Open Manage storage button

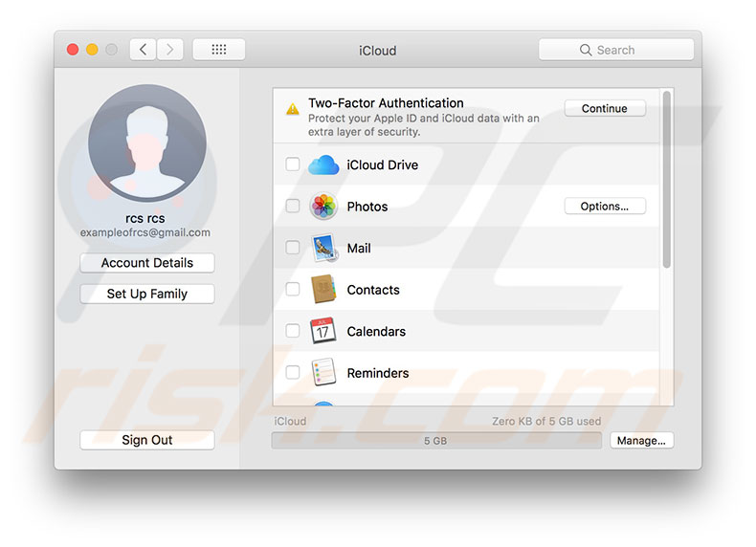(641, 441)
